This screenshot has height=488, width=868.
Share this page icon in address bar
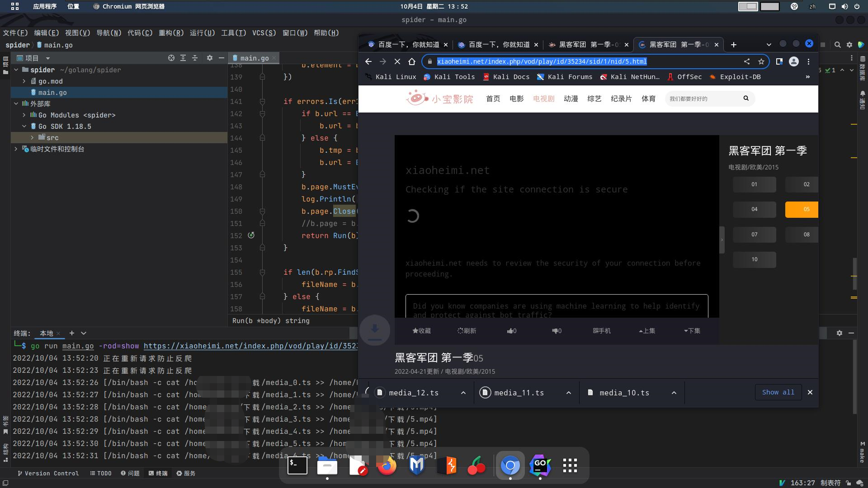click(x=747, y=61)
